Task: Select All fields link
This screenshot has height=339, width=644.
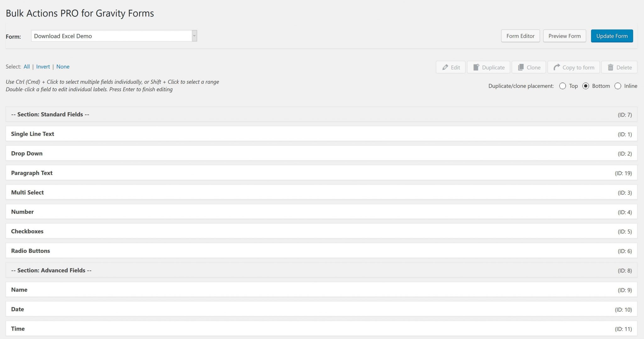Action: coord(27,67)
